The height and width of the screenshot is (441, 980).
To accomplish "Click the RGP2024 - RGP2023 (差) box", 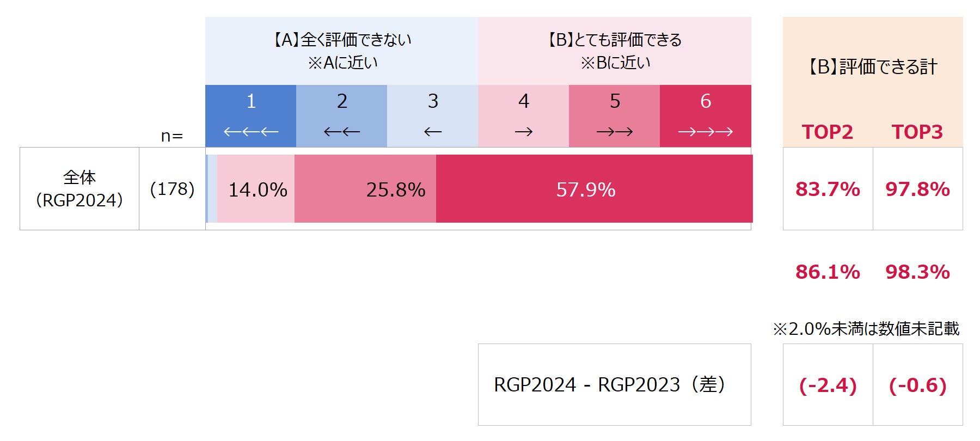I will 614,384.
